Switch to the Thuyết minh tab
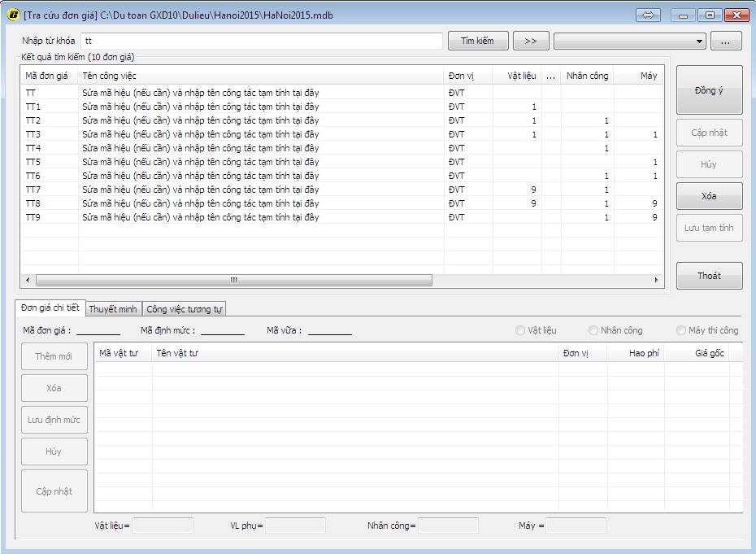756x554 pixels. [113, 309]
